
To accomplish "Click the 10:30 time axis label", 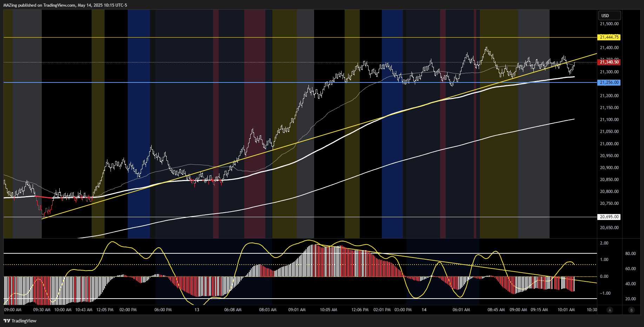I will click(592, 310).
